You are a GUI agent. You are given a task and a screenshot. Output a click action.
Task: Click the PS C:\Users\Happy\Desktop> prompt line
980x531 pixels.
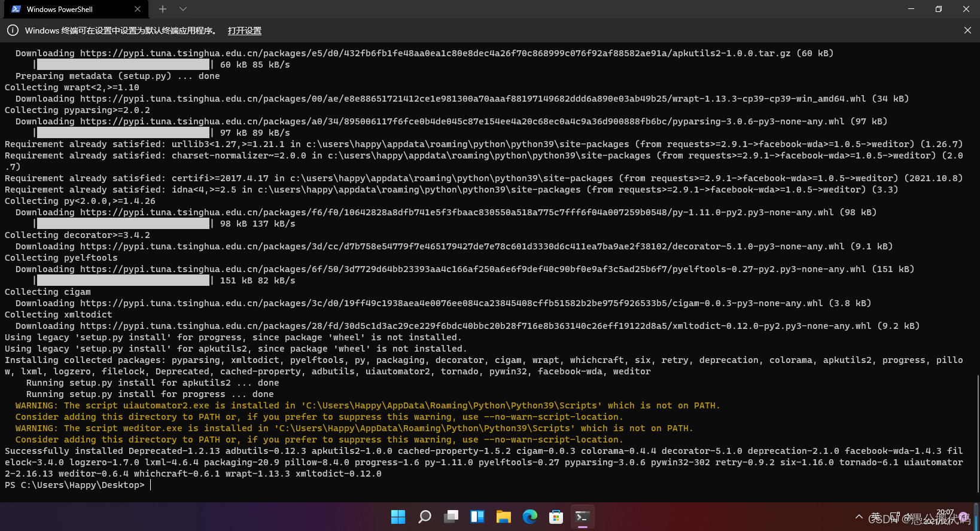75,485
